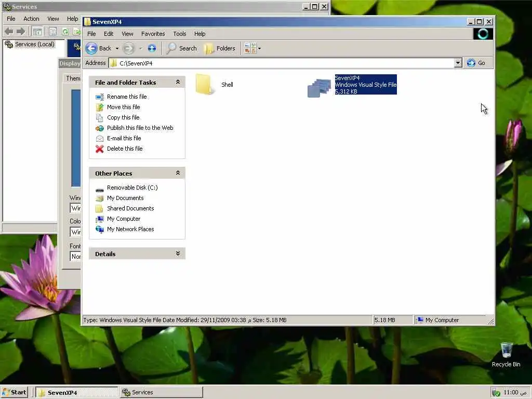Viewport: 532px width, 399px height.
Task: Open the Edit menu in SevenXP4 window
Action: 109,34
